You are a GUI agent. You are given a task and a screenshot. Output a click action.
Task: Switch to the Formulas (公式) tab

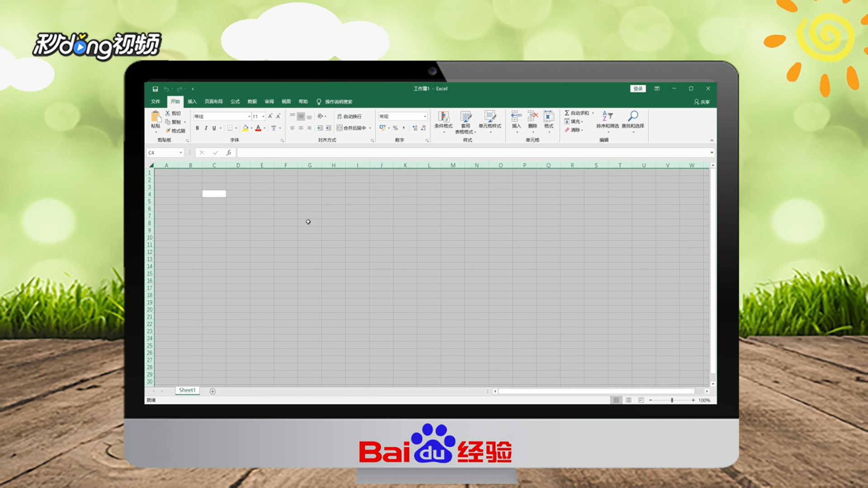235,102
